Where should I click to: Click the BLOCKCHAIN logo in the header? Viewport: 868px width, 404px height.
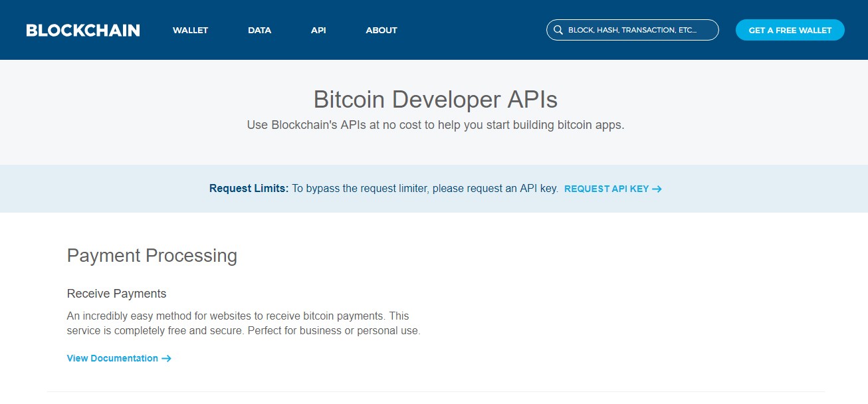[x=83, y=30]
